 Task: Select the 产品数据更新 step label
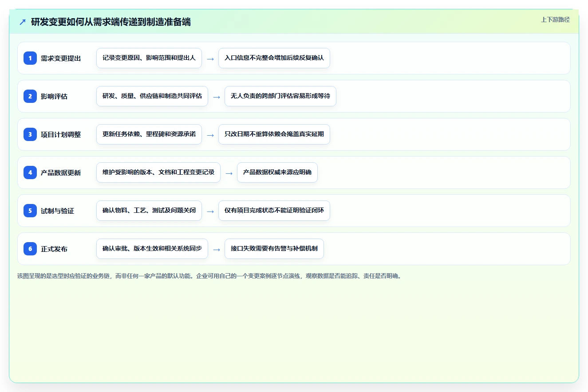point(61,172)
